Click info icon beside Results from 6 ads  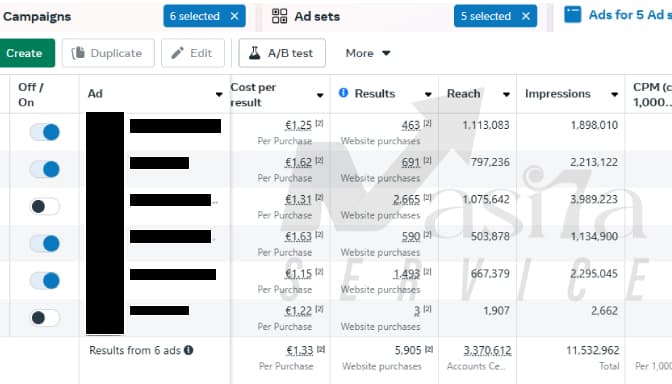point(189,350)
